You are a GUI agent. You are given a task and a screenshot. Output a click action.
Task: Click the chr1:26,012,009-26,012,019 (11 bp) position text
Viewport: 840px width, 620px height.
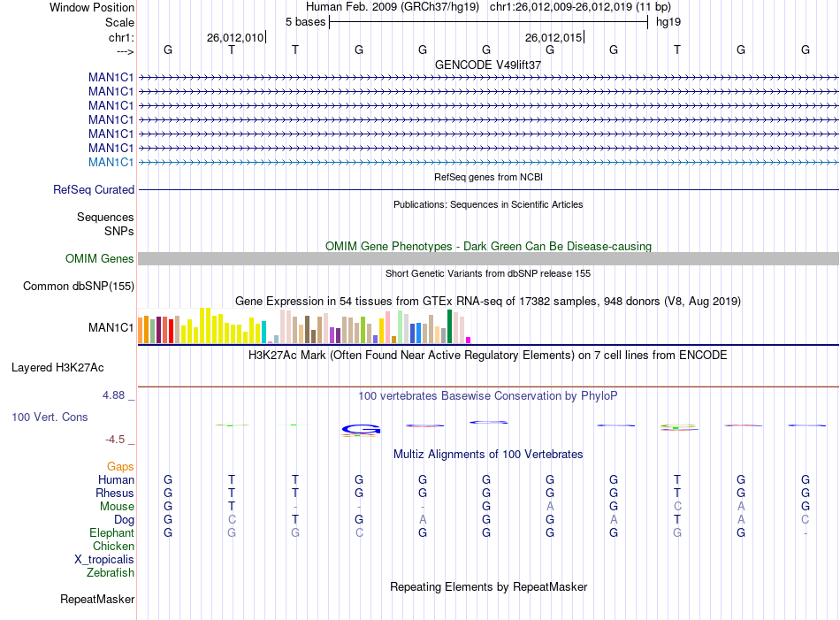click(x=580, y=7)
